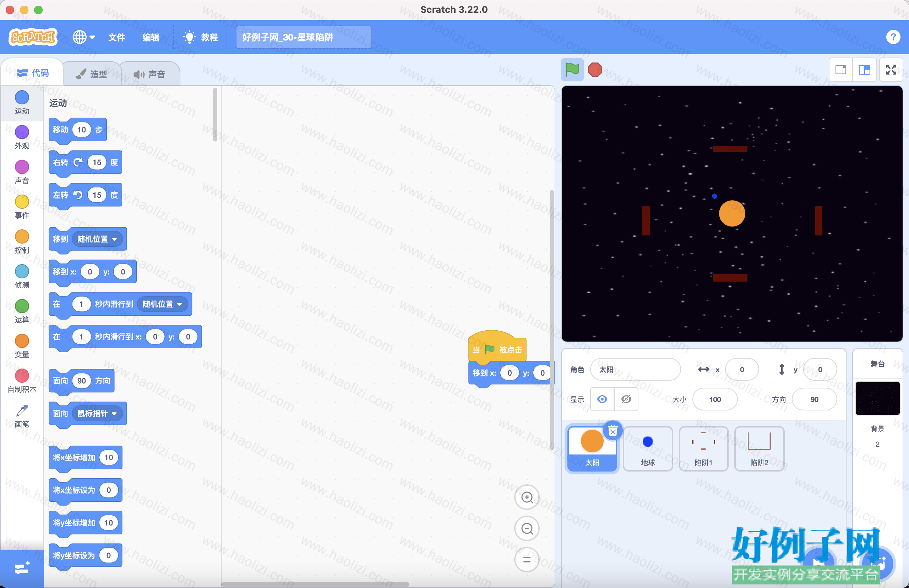Switch to the 造型 tab

[92, 74]
